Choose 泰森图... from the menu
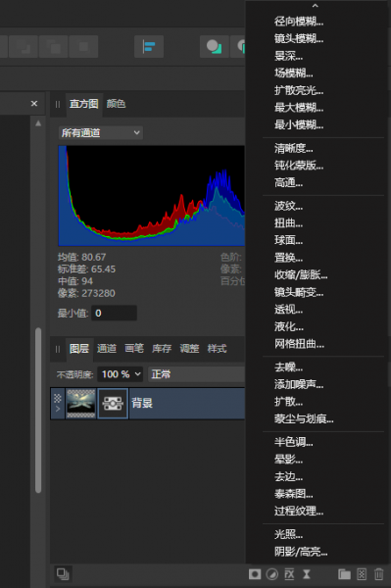This screenshot has height=588, width=391. point(293,494)
